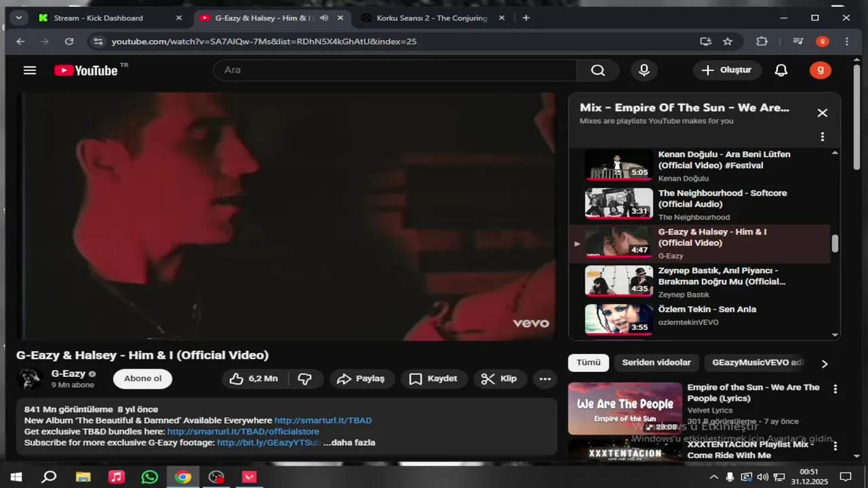Go to the YouTube home logo
Screen dimensions: 868x488
click(x=86, y=70)
